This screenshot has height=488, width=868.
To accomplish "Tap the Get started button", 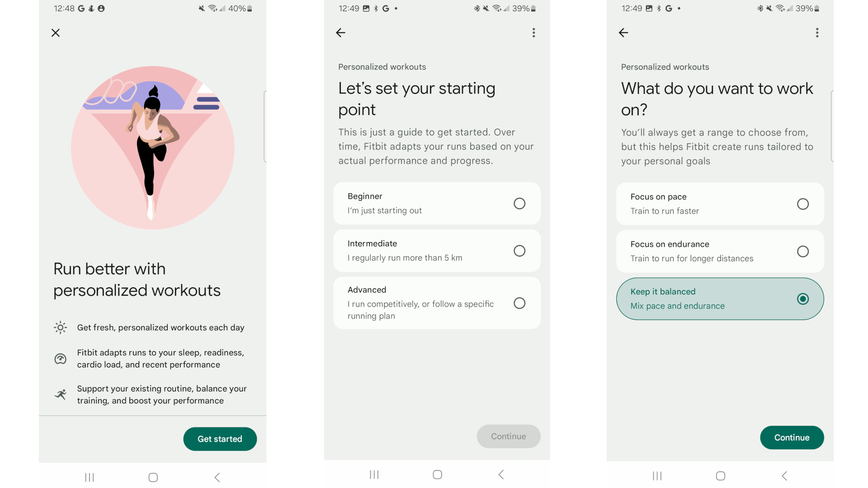I will (x=220, y=439).
